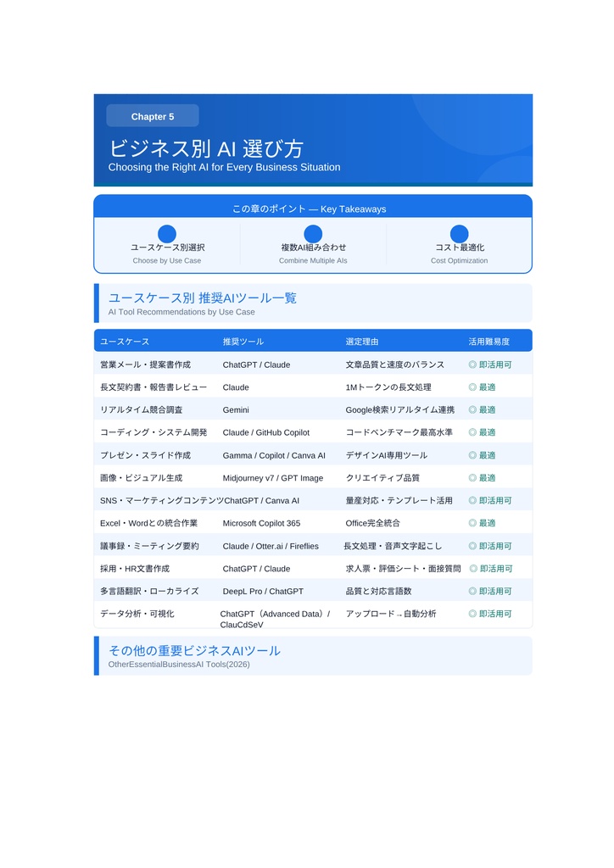Click the Excel・Wordとの統合作業 cell
The width and height of the screenshot is (614, 868).
pos(149,523)
